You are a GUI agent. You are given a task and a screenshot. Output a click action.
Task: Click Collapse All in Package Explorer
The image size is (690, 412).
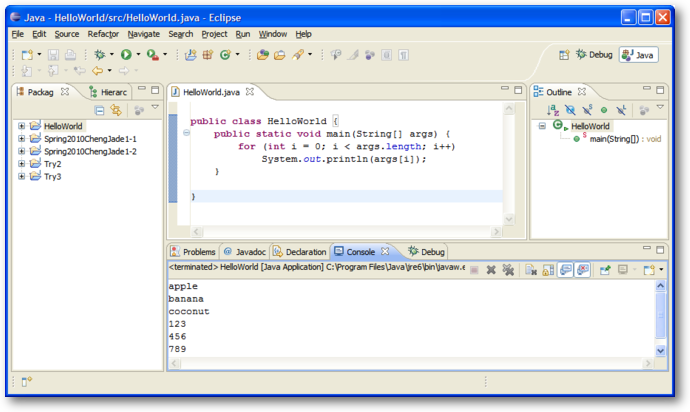(100, 110)
